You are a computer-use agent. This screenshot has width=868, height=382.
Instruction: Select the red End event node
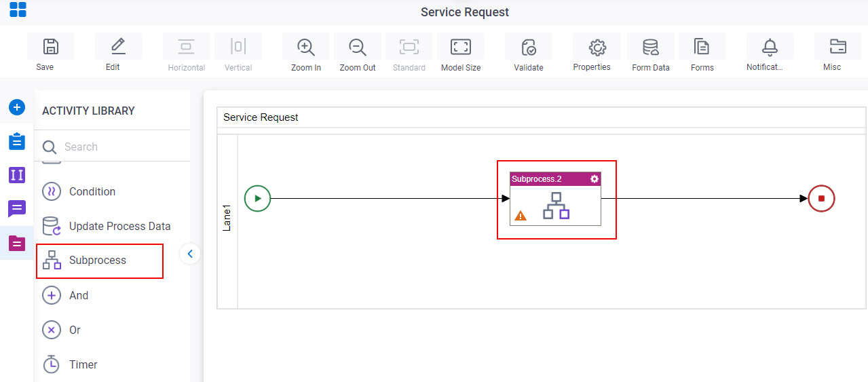821,199
